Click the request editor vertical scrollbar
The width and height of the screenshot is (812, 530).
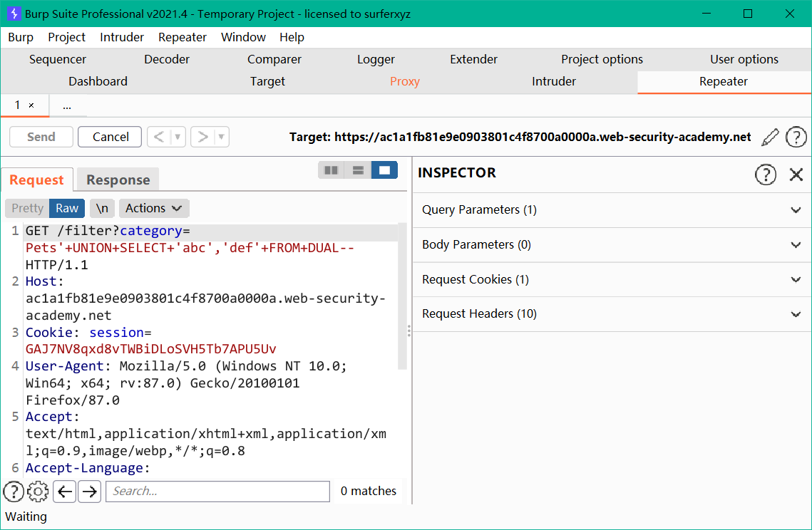click(x=402, y=296)
